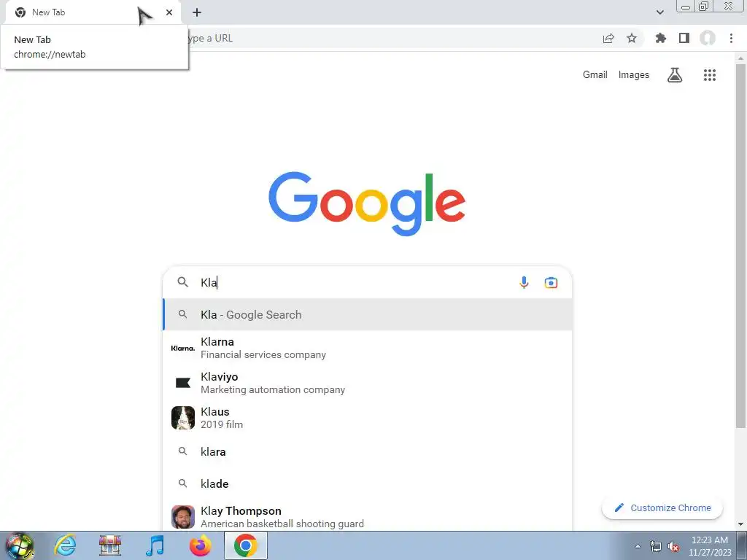Click the Google logo
Image resolution: width=747 pixels, height=560 pixels.
[x=367, y=203]
